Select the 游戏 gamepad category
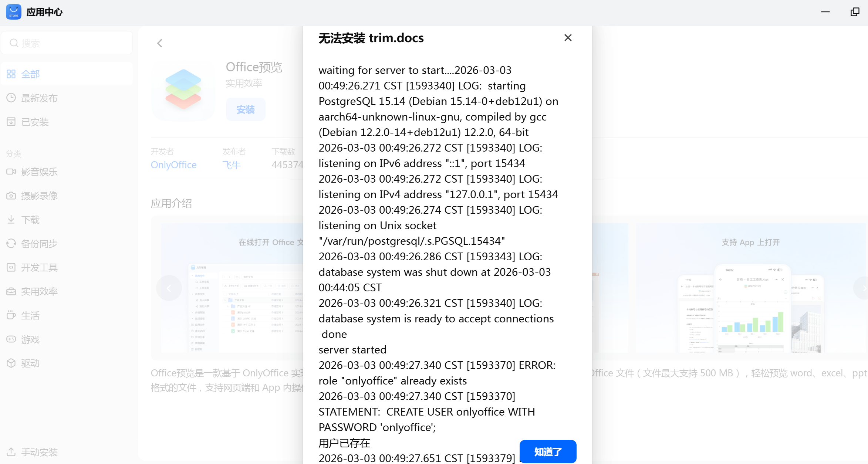868x464 pixels. pos(30,339)
